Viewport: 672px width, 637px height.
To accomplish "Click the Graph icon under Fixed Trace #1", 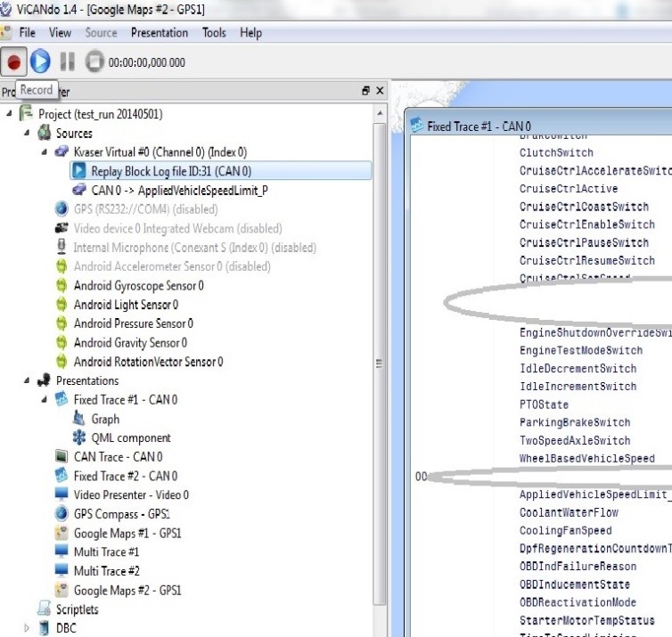I will point(78,418).
